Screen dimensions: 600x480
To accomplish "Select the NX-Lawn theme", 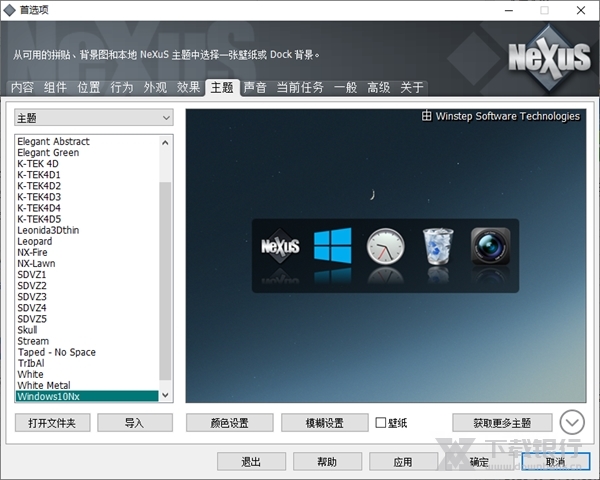I will (87, 263).
